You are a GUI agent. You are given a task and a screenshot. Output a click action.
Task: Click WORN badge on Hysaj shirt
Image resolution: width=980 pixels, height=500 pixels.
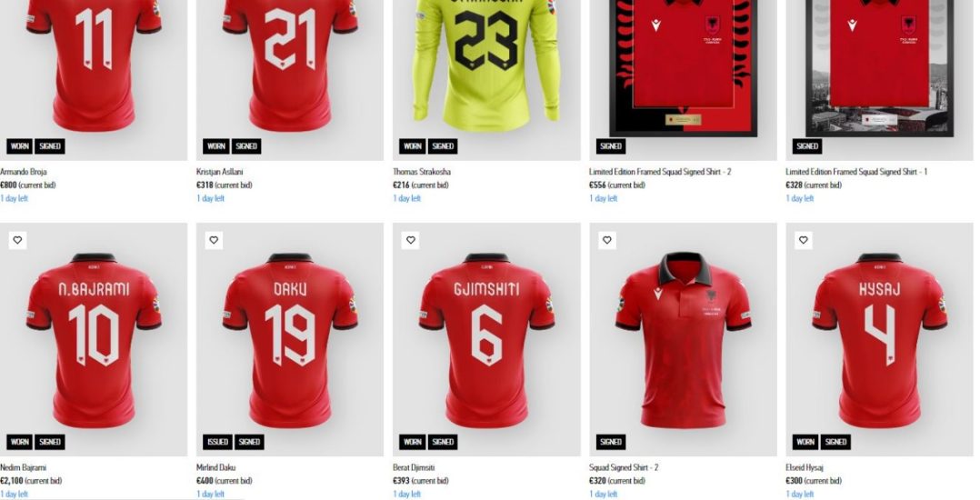805,442
